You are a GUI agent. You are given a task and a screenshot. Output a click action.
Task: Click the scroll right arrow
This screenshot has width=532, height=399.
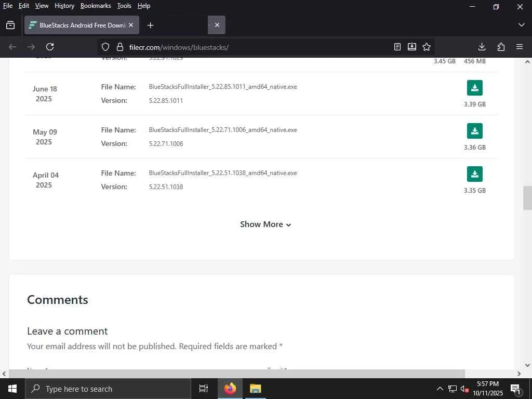(519, 374)
